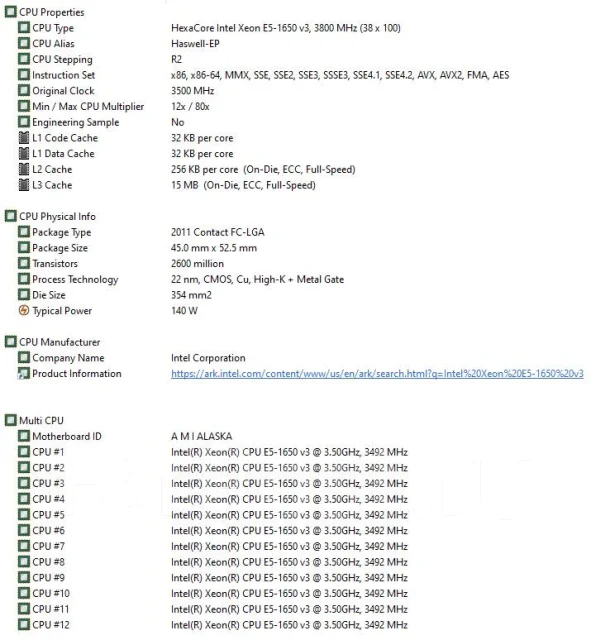Screen dimensions: 591x640
Task: Select the 2600 million transistors value
Action: 197,263
